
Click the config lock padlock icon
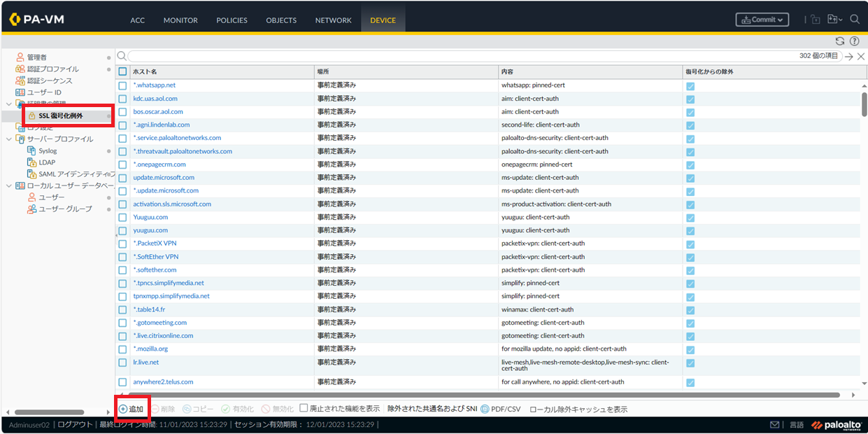coord(816,20)
